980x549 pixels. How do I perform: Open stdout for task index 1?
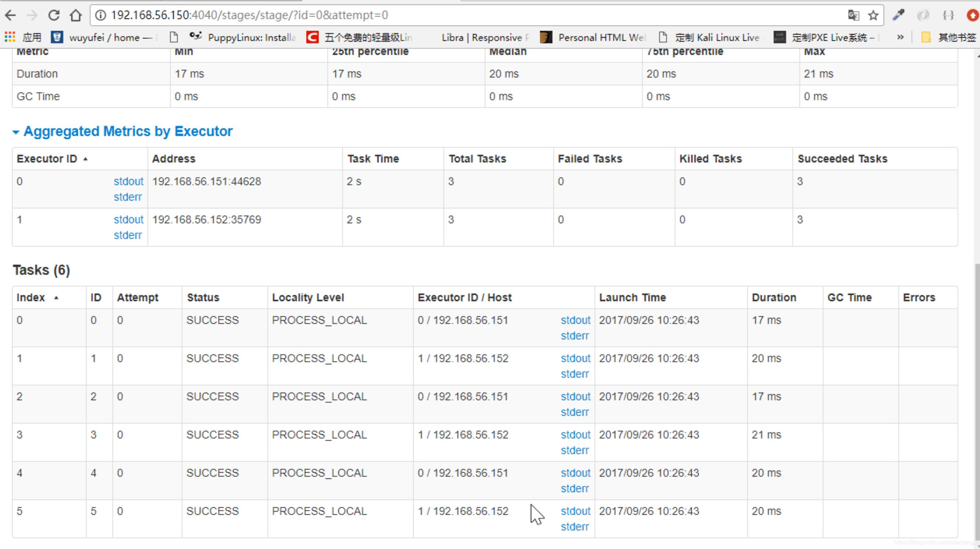tap(576, 358)
